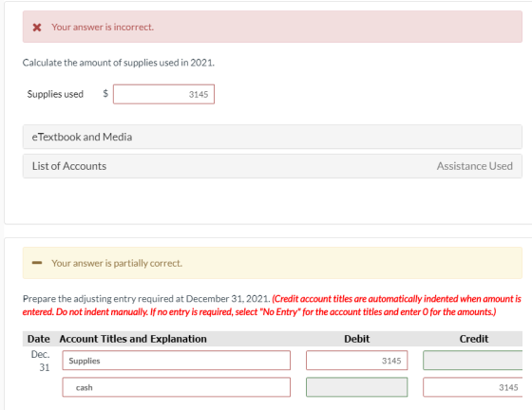Click the 'Dec. 31' date cell
This screenshot has height=410, width=532.
point(41,361)
